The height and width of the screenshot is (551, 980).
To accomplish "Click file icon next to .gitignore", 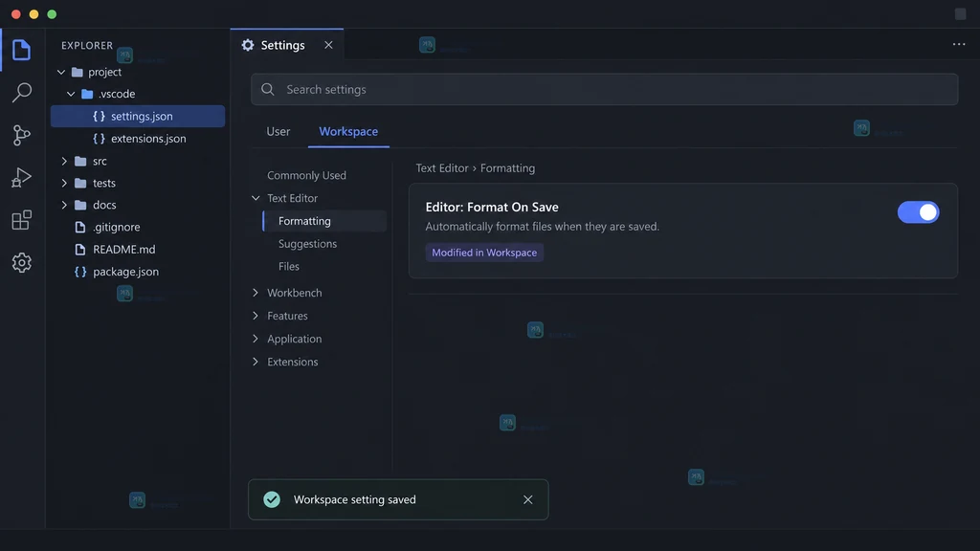I will [80, 227].
